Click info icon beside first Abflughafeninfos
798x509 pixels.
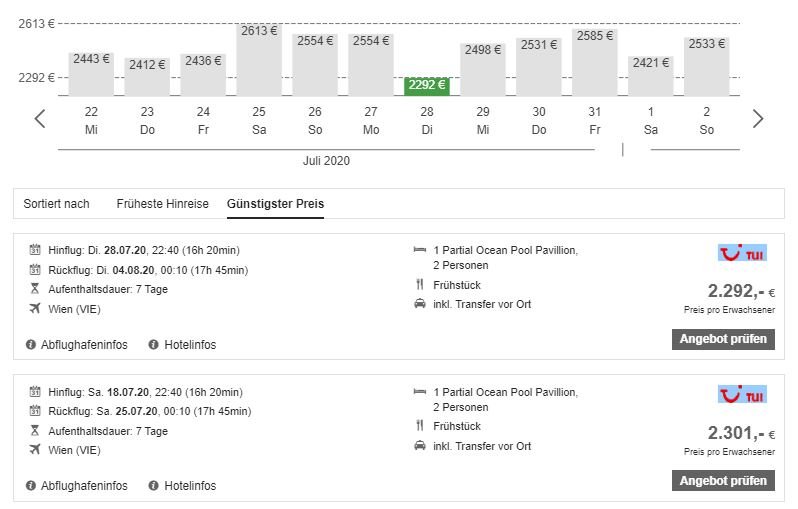(32, 344)
